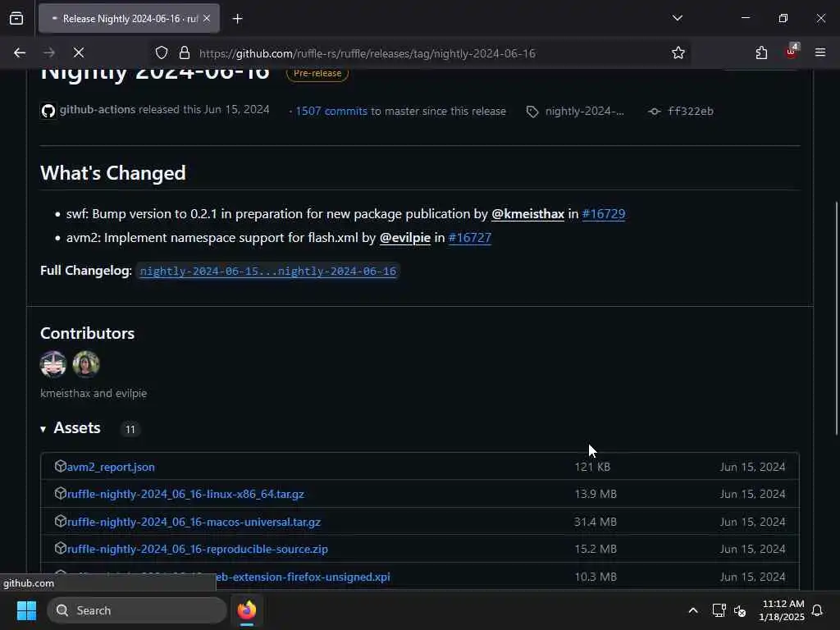The height and width of the screenshot is (630, 840).
Task: Download the firefox-unsigned.xpi extension asset
Action: pyautogui.click(x=303, y=577)
